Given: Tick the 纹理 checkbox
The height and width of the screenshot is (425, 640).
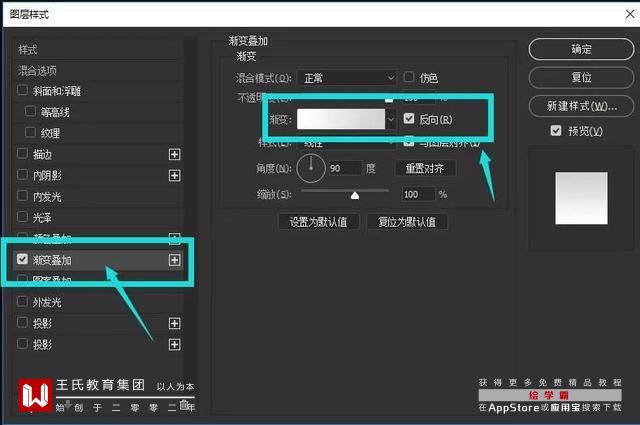Looking at the screenshot, I should [x=30, y=132].
